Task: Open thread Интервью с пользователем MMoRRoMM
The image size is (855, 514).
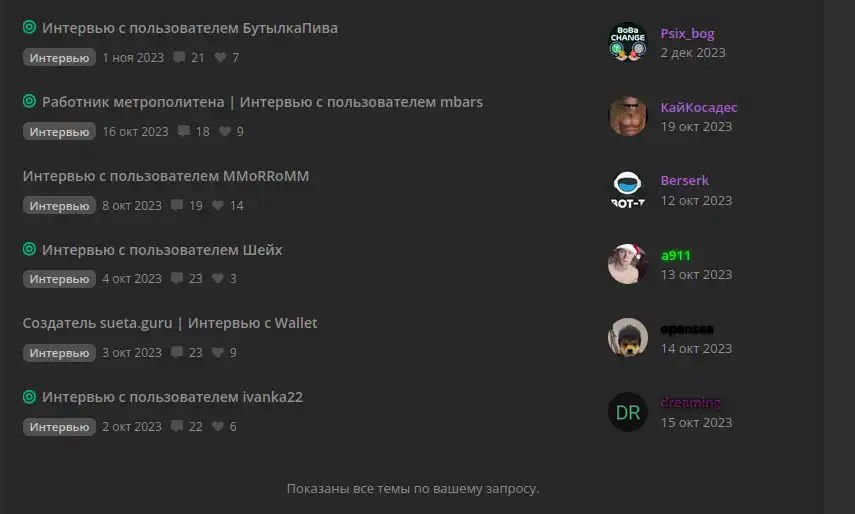Action: coord(166,176)
